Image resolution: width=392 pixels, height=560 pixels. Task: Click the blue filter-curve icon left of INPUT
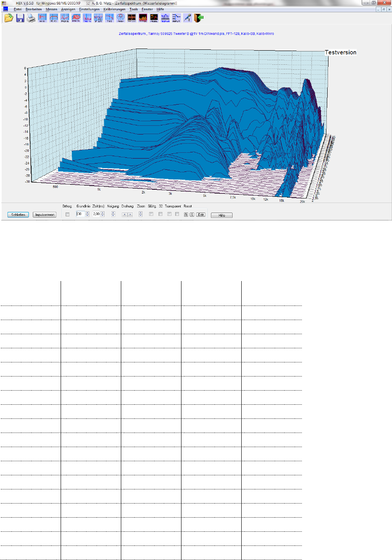point(165,18)
